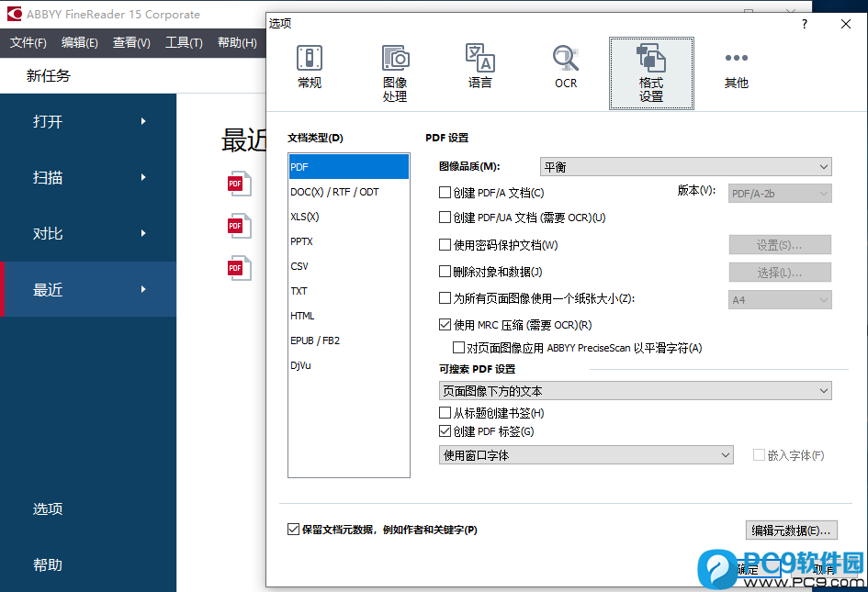Open the 帮助(H) menu
The image size is (868, 592).
pos(237,42)
